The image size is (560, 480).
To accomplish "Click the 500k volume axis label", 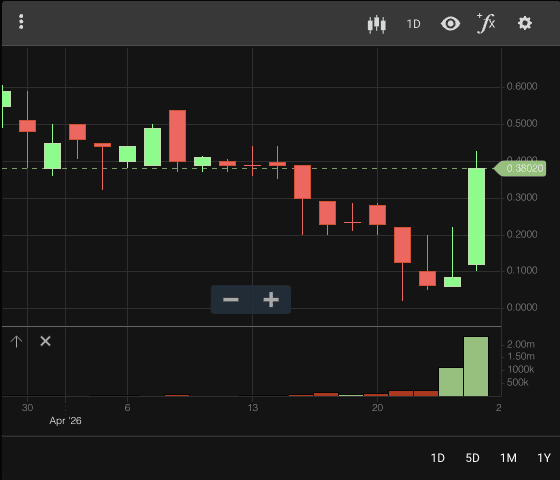I will click(518, 382).
